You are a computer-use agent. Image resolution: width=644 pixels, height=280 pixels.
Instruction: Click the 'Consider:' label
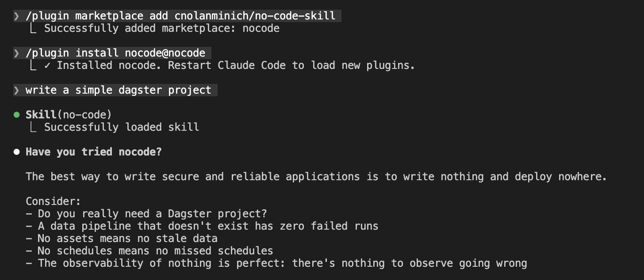tap(53, 201)
